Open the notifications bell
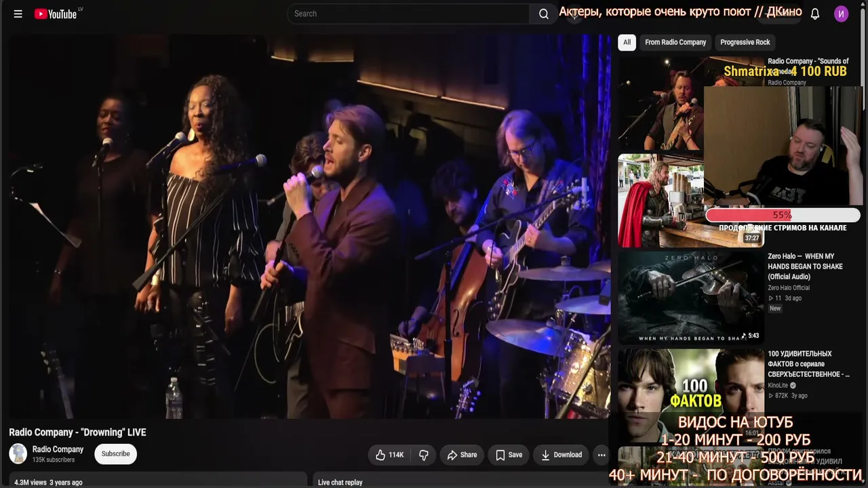868x488 pixels. 815,14
